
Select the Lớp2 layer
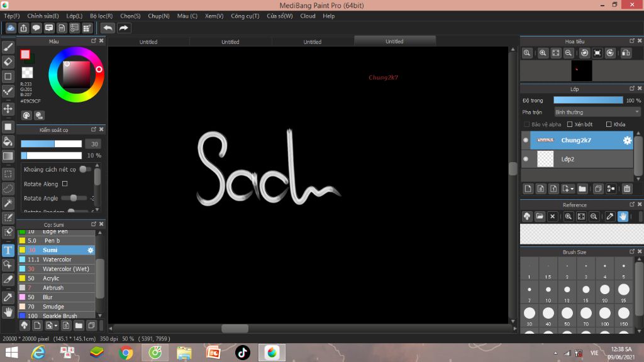click(582, 159)
